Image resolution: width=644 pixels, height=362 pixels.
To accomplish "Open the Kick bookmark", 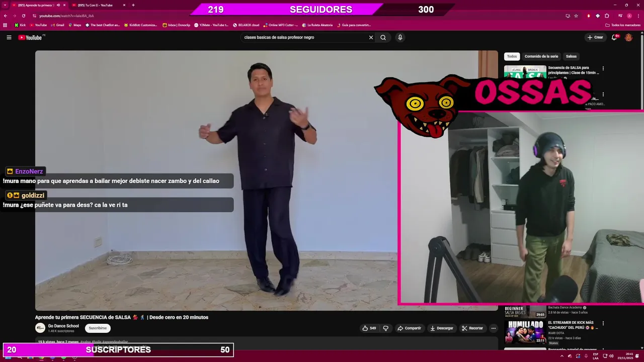I will (20, 25).
